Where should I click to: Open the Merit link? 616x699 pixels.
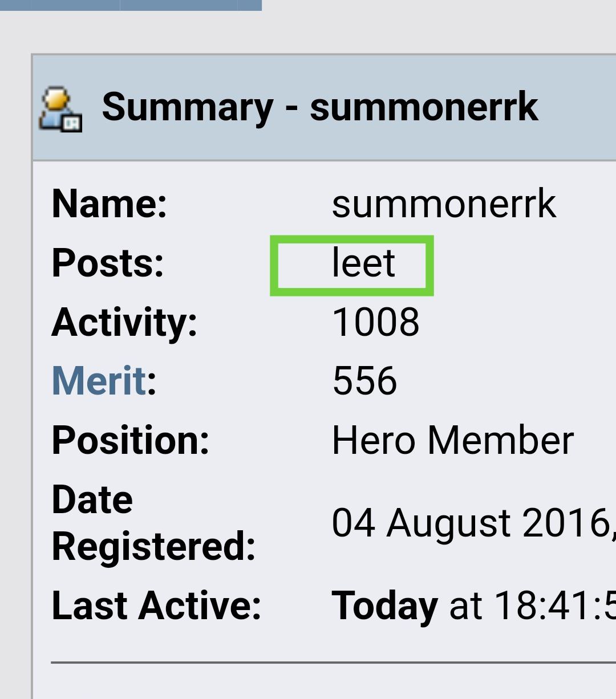[99, 380]
